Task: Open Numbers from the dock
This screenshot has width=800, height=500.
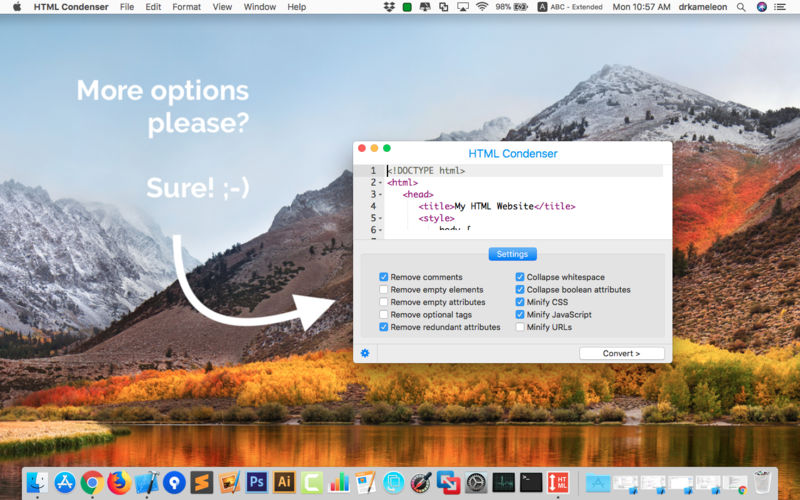Action: coord(339,482)
